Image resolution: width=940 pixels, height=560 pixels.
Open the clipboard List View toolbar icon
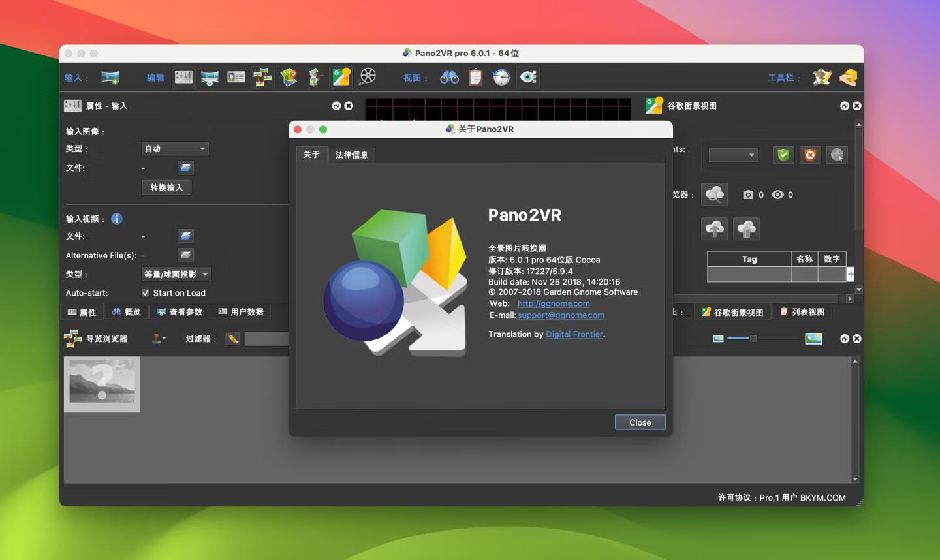tap(475, 77)
